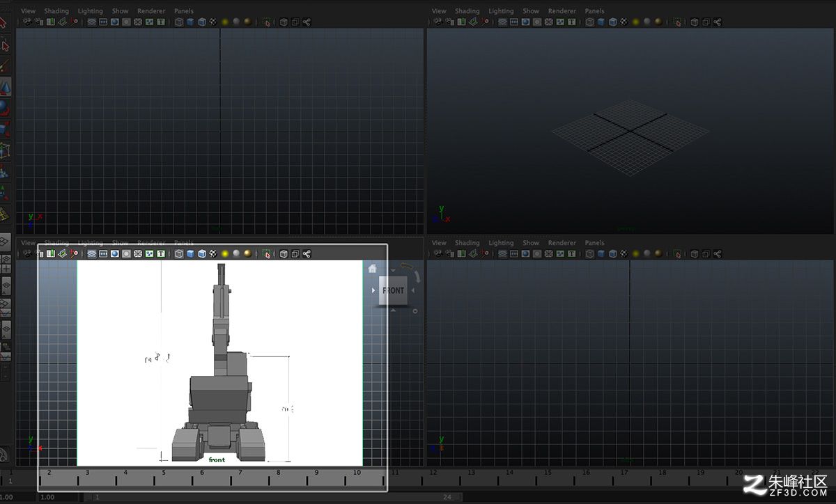Click the playback start time field 1.00
The height and width of the screenshot is (504, 836).
(x=59, y=497)
